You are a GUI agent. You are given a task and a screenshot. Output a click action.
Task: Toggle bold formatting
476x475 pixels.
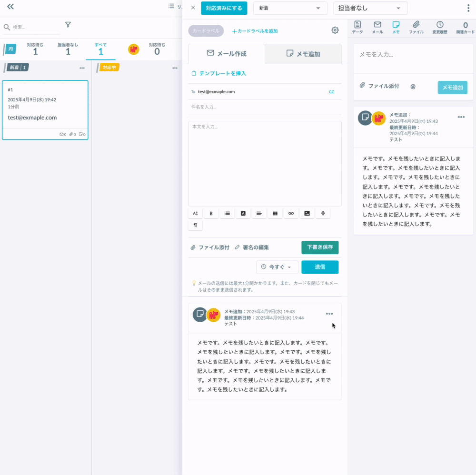point(211,213)
